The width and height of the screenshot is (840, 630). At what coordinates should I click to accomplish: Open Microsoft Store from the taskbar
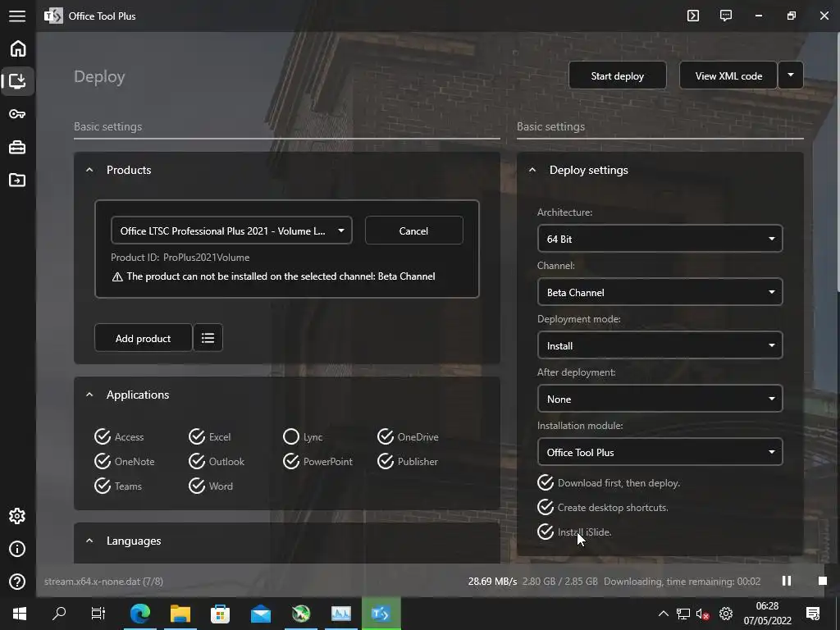pyautogui.click(x=220, y=614)
